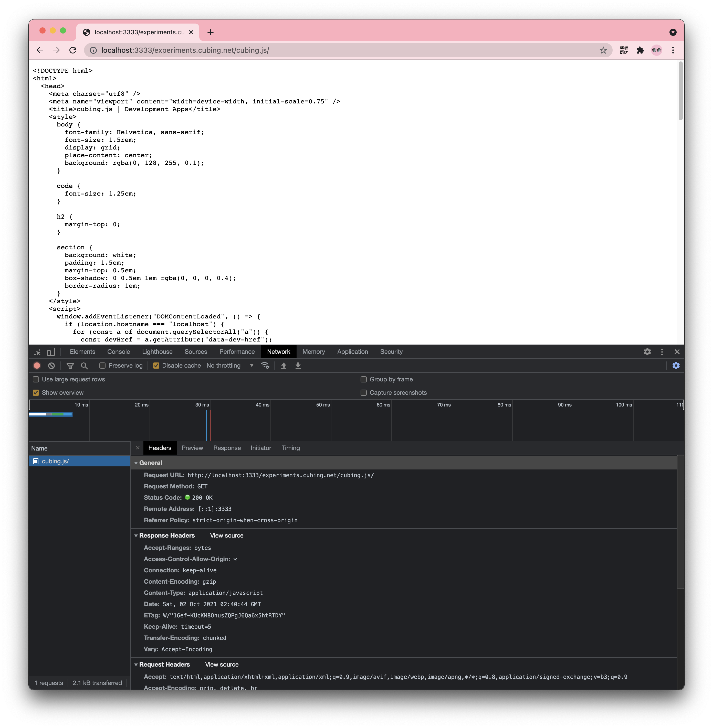Reload the current page
The image size is (713, 728).
coord(73,50)
